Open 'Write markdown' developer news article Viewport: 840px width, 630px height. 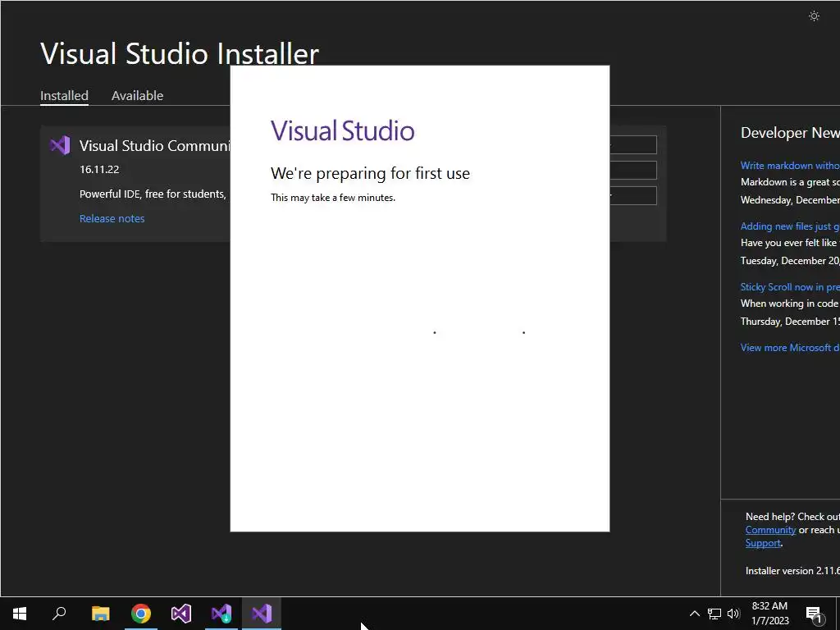pyautogui.click(x=790, y=166)
